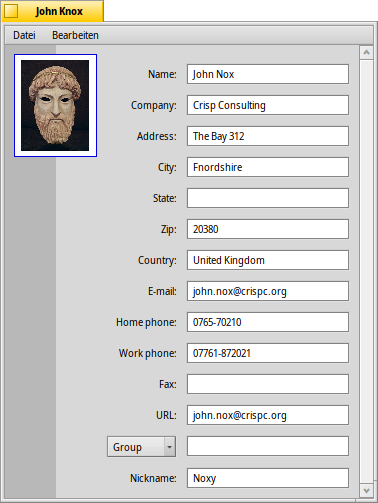
Task: Click the Work phone field
Action: tap(268, 353)
